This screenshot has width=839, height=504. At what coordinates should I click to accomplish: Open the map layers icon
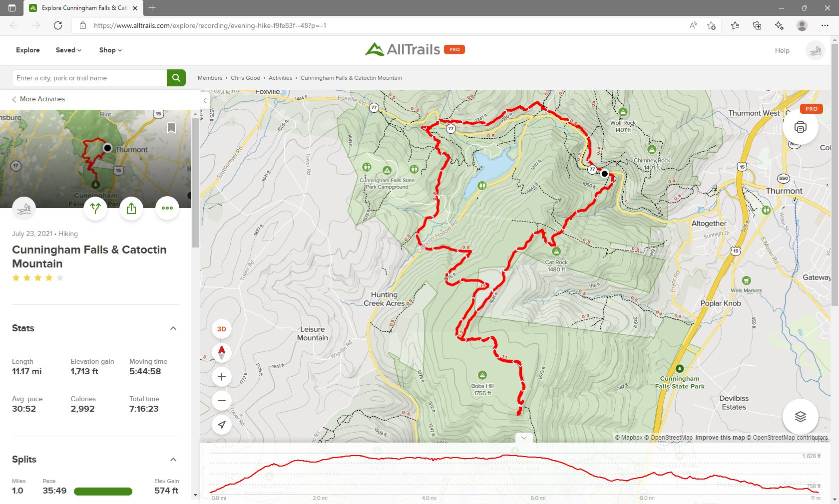(x=800, y=417)
